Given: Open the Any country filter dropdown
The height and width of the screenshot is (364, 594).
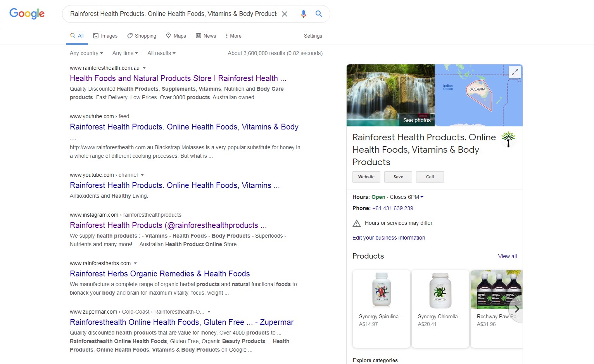Looking at the screenshot, I should [86, 53].
